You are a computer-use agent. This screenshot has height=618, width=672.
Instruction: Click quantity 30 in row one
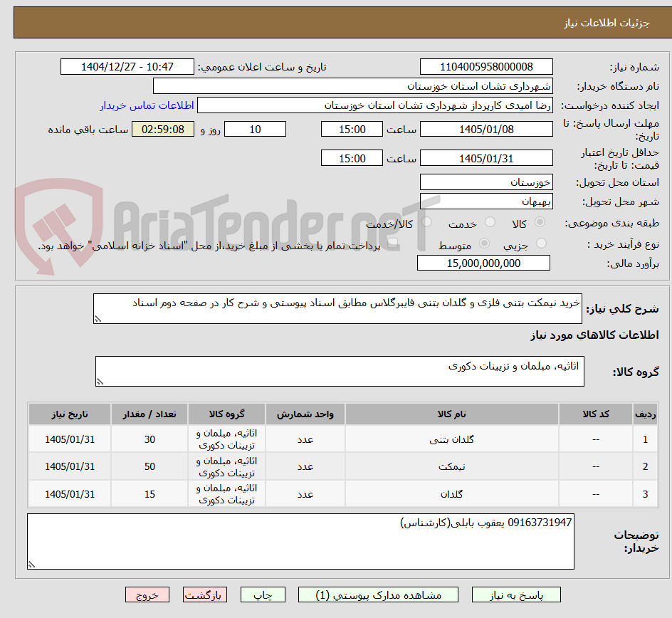pos(149,439)
